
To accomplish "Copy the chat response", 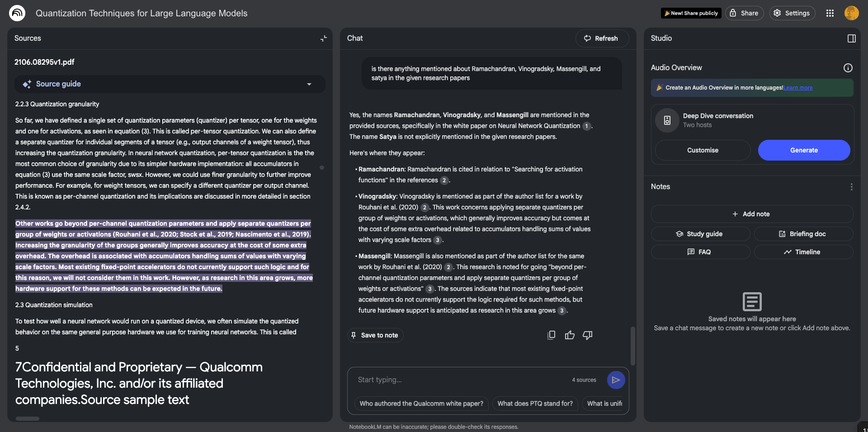I will [x=551, y=335].
